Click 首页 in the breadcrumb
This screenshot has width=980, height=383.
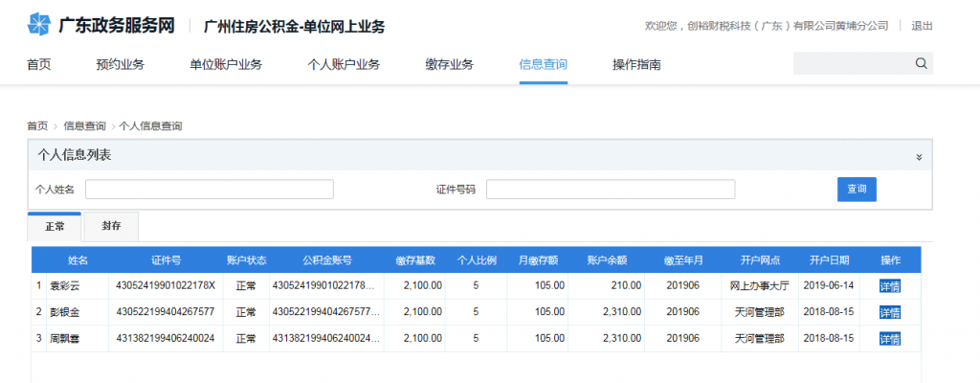(37, 125)
